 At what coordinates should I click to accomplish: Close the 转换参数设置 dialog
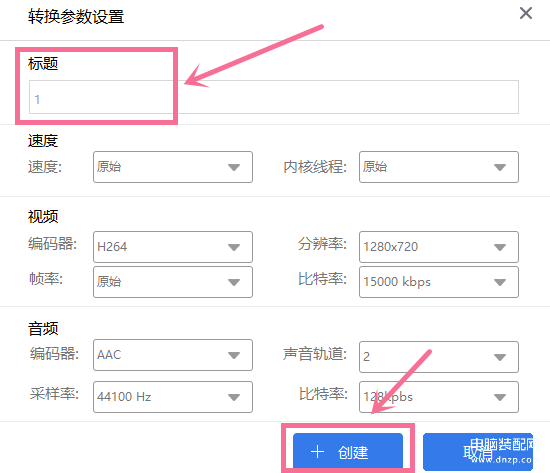[526, 14]
